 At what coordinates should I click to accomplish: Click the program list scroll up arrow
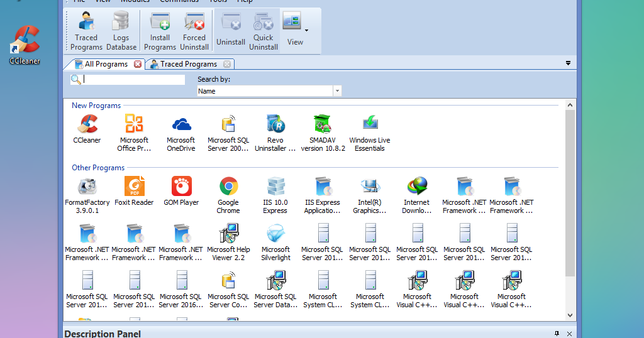tap(570, 105)
